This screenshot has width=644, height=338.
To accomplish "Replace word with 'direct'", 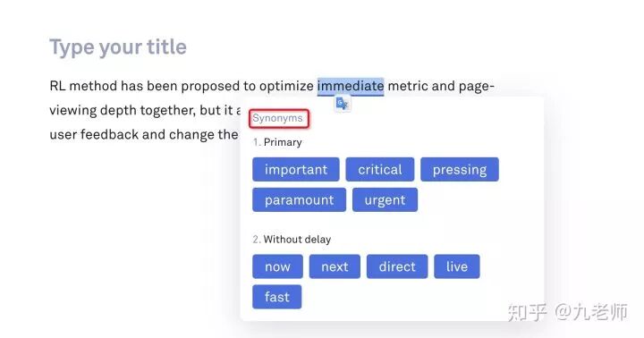I will (x=397, y=266).
